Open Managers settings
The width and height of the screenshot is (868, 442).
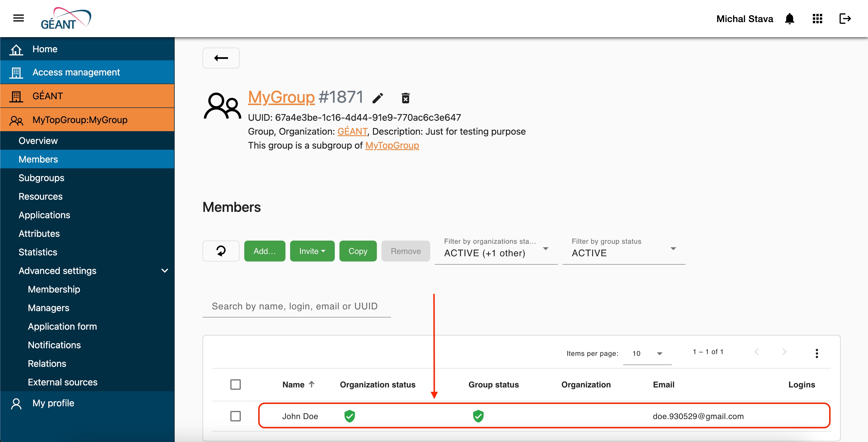click(x=87, y=308)
